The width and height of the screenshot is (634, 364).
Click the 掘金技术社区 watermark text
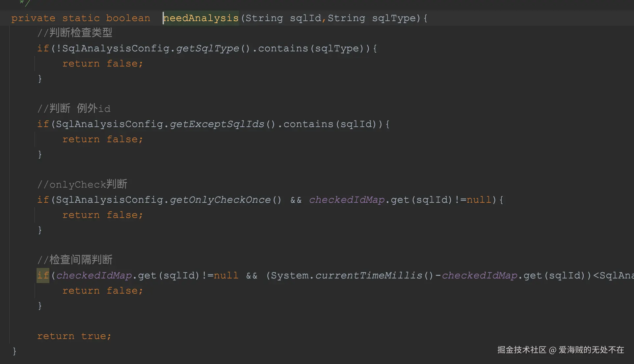(x=522, y=350)
